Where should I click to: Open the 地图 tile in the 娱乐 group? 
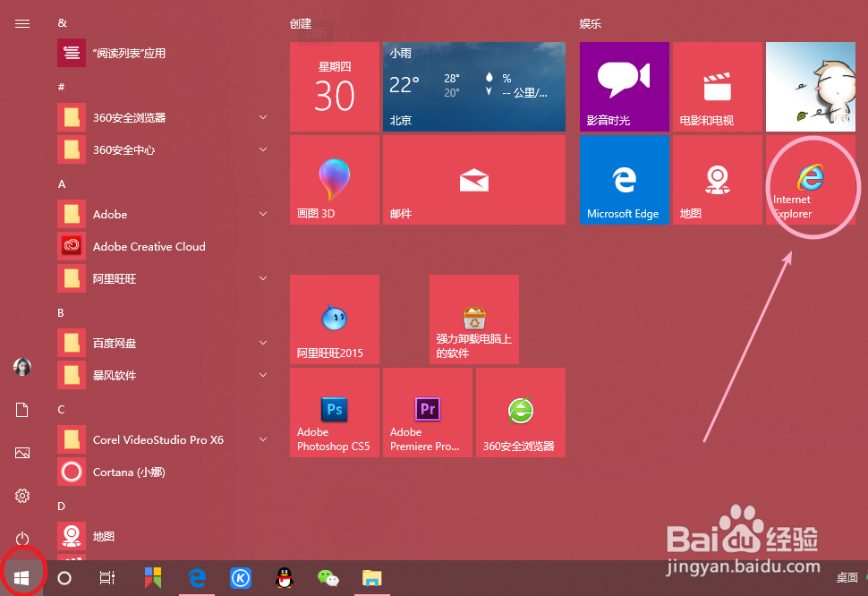(718, 180)
